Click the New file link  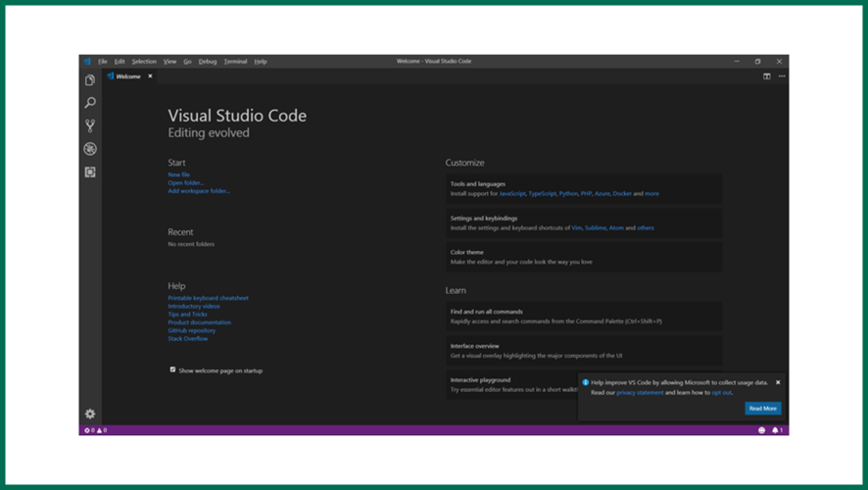coord(179,174)
